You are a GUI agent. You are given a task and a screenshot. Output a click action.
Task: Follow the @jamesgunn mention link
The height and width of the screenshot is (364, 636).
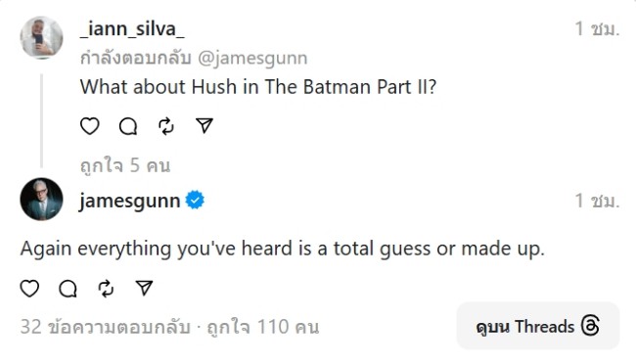coord(252,58)
